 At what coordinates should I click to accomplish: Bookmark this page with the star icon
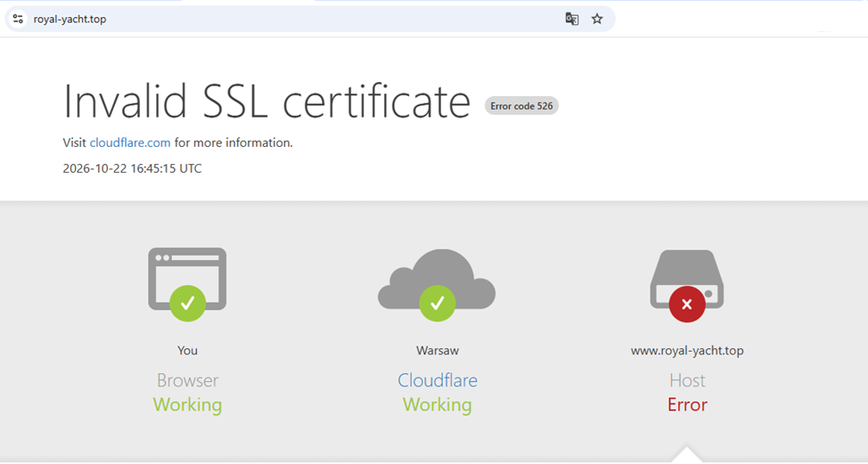597,19
